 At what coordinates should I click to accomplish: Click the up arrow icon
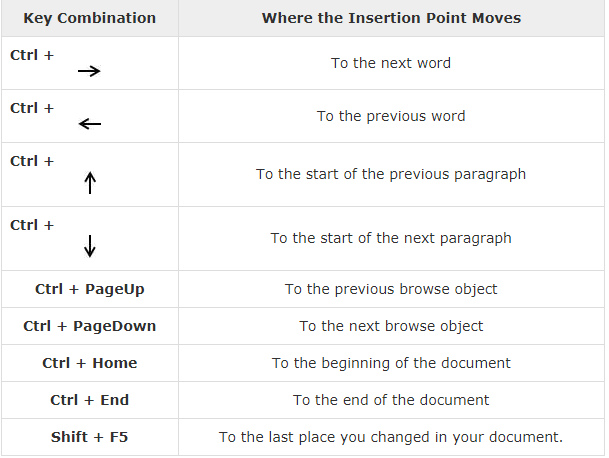(x=90, y=183)
